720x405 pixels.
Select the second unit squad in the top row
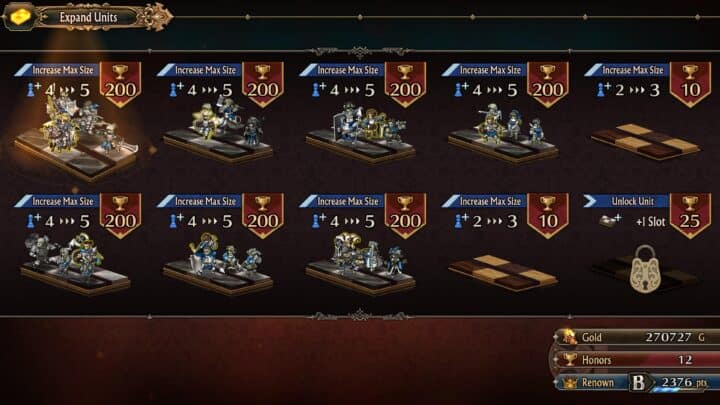click(219, 132)
